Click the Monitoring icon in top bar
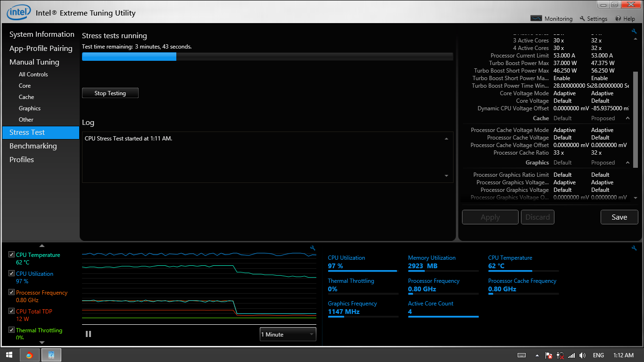Screen dimensions: 644x362 (x=536, y=18)
